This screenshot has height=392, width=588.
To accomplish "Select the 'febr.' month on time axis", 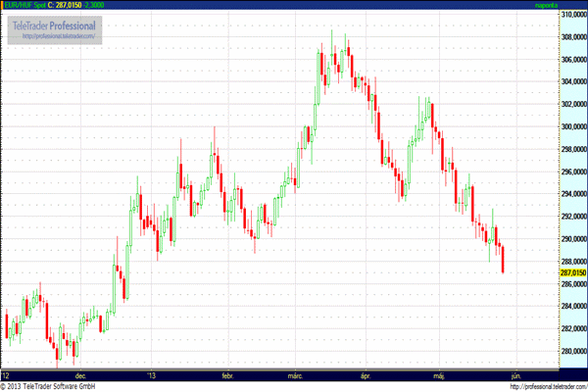I will coord(228,374).
